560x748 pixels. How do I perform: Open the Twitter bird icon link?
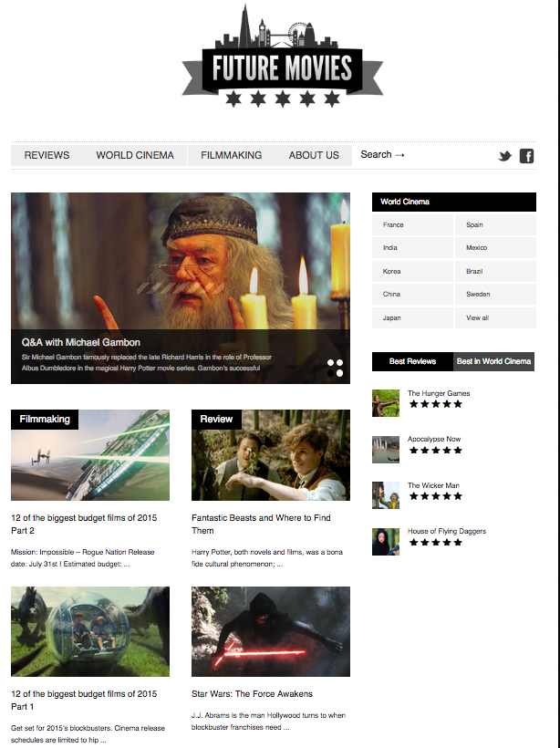(x=504, y=156)
